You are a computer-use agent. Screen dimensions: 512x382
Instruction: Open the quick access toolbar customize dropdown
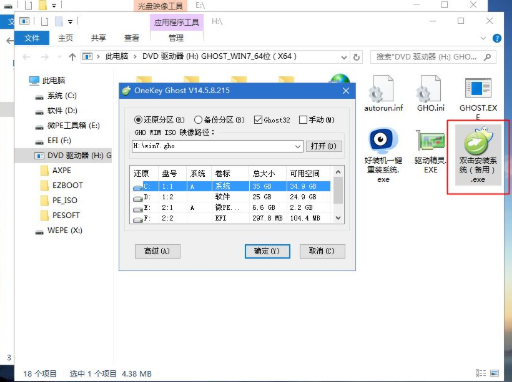[x=70, y=22]
